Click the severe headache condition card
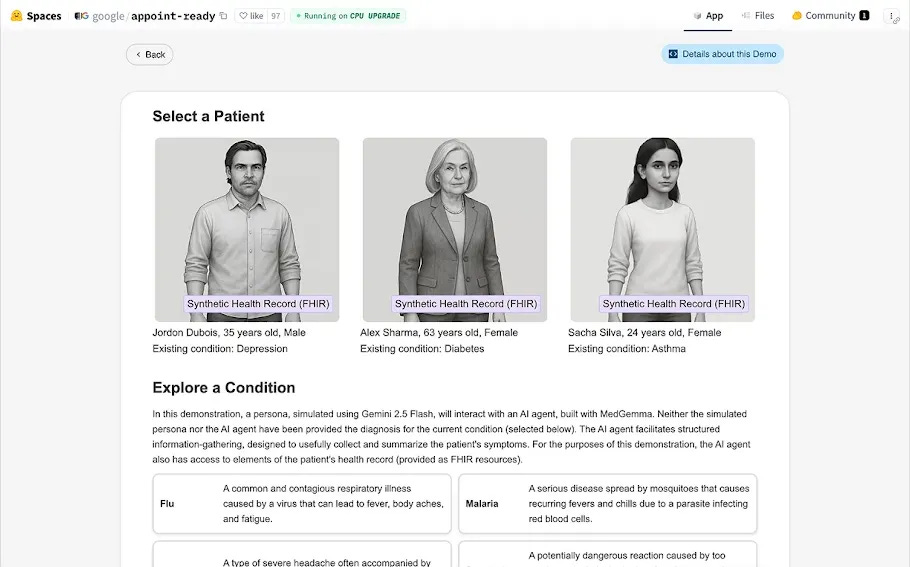The height and width of the screenshot is (567, 910). 302,554
